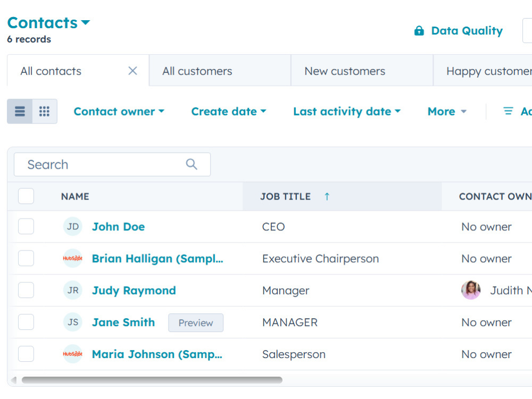Click the horizontal table scrollbar
Screen dimensions: 532x399
[152, 380]
